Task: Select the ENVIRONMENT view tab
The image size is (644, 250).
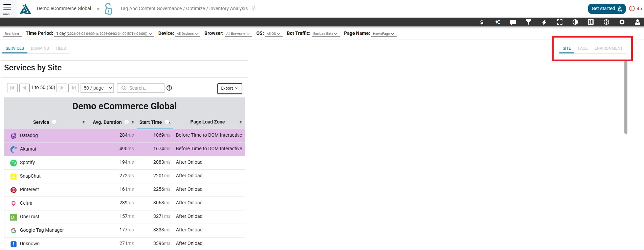Action: click(x=608, y=48)
